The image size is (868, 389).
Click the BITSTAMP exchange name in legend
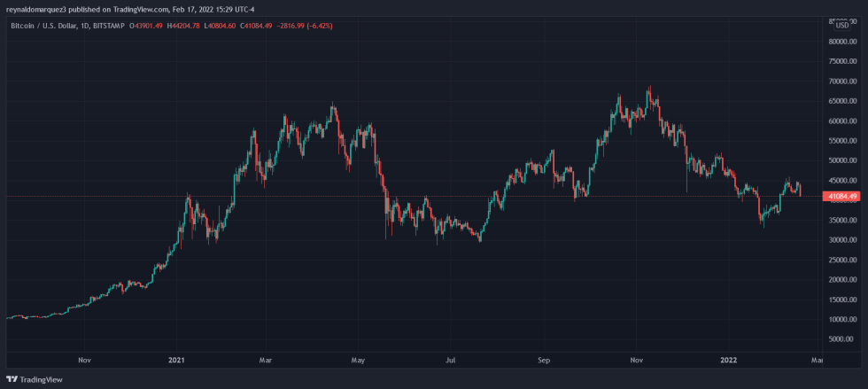[x=111, y=26]
